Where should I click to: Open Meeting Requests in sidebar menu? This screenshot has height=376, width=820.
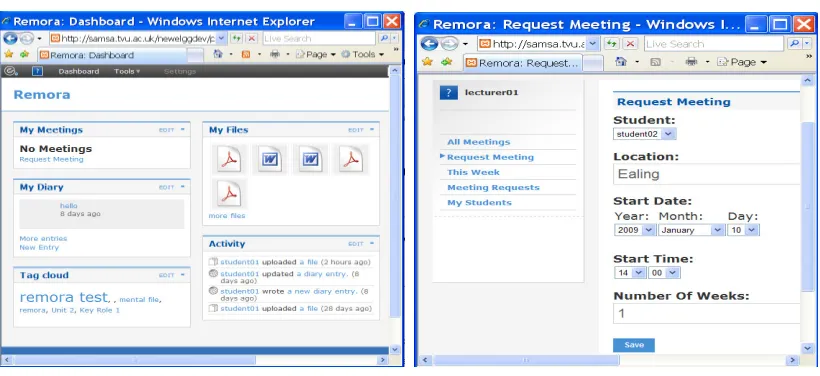click(493, 187)
